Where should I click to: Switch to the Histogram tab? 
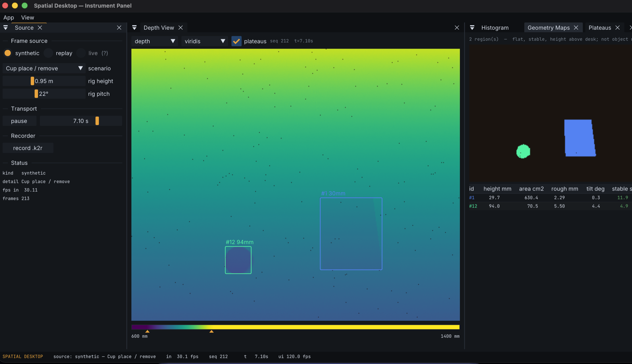(x=495, y=28)
